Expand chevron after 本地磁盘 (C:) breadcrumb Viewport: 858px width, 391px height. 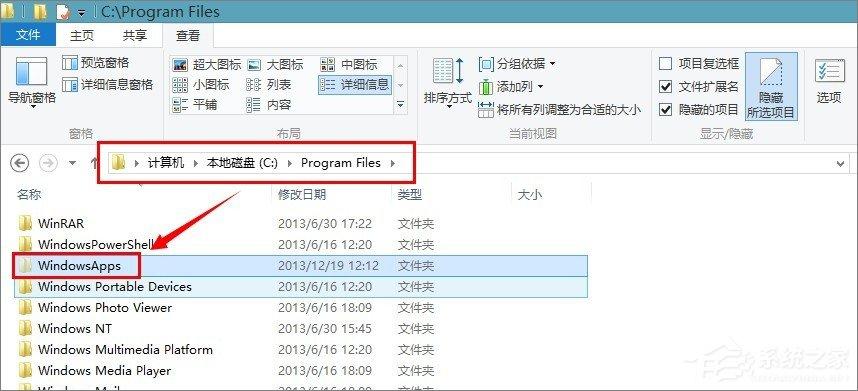coord(289,163)
